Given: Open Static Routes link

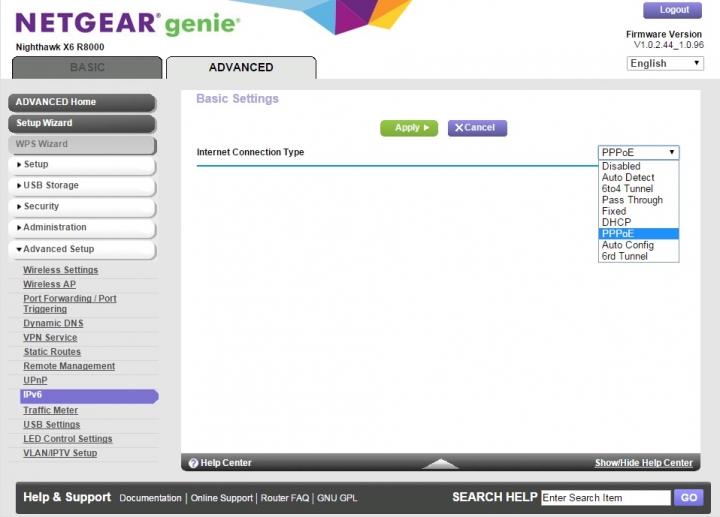Looking at the screenshot, I should [52, 352].
